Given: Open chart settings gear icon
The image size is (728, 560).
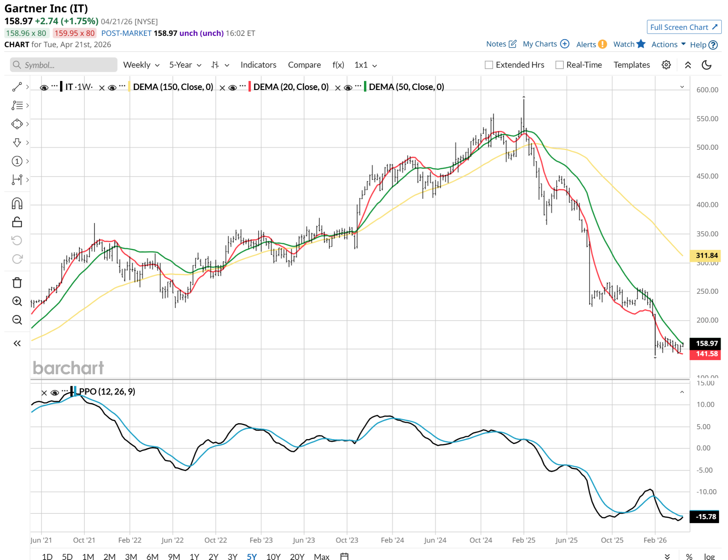Looking at the screenshot, I should click(666, 65).
